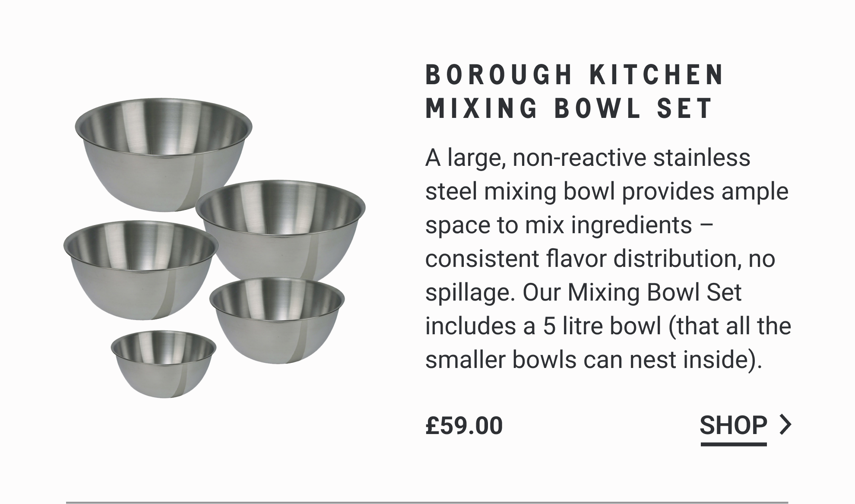Click the £59.00 price
The height and width of the screenshot is (504, 855).
point(464,425)
